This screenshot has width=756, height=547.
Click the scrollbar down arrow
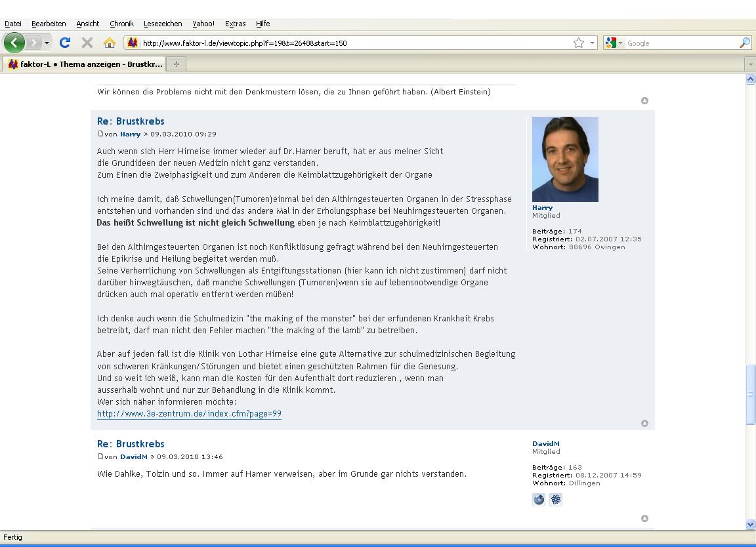point(750,524)
